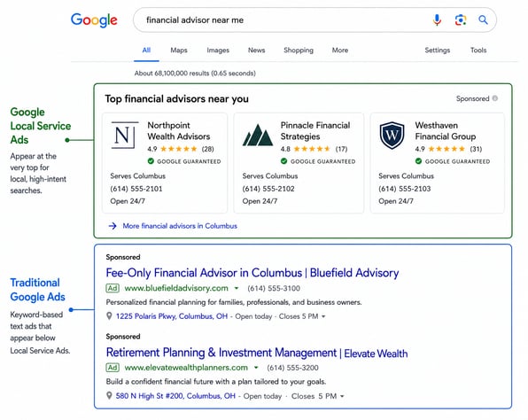Click Northpoint Wealth Advisors name
Screen dimensions: 528x420
click(178, 130)
